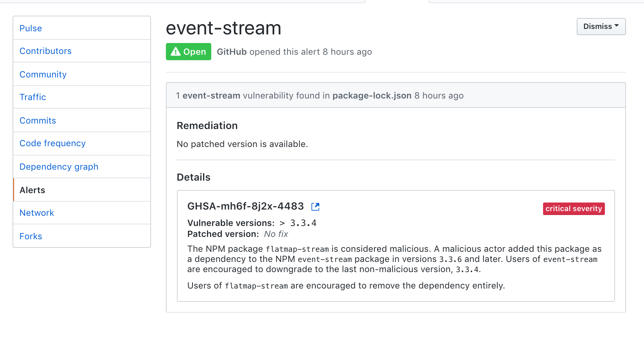Open the Pulse sidebar item
644x337 pixels.
(x=82, y=28)
